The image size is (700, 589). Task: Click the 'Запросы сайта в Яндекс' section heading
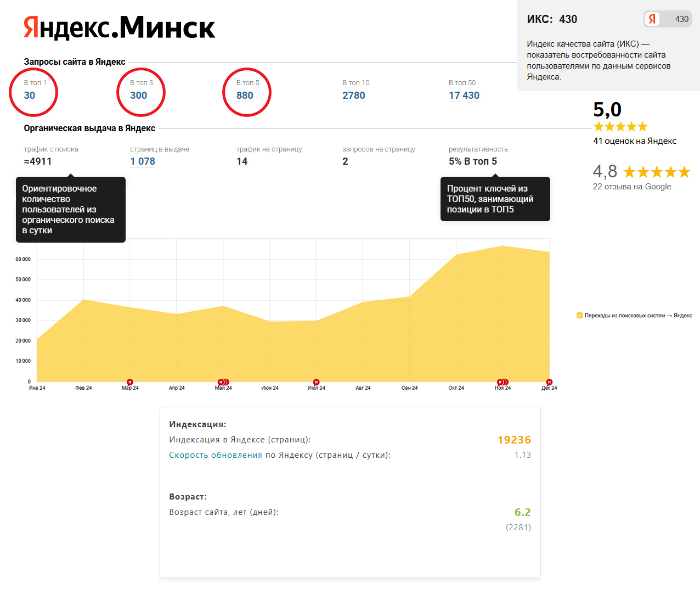tap(75, 62)
